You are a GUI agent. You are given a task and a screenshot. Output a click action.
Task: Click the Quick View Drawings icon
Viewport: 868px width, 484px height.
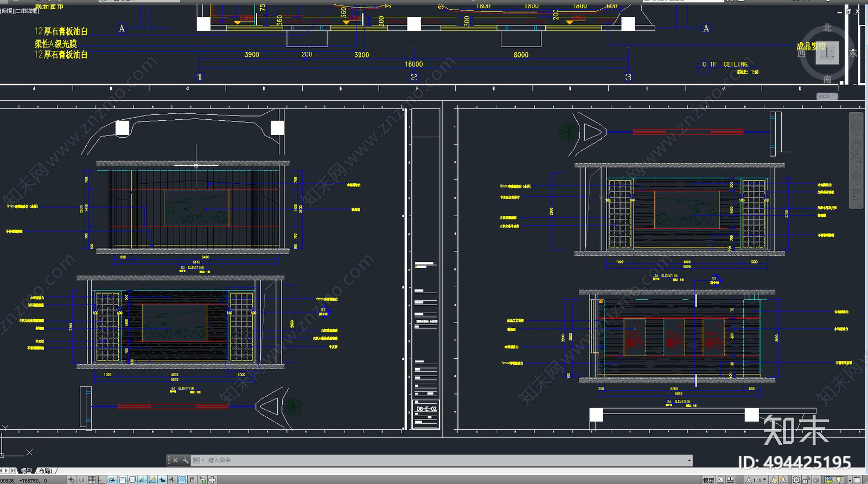(731, 480)
